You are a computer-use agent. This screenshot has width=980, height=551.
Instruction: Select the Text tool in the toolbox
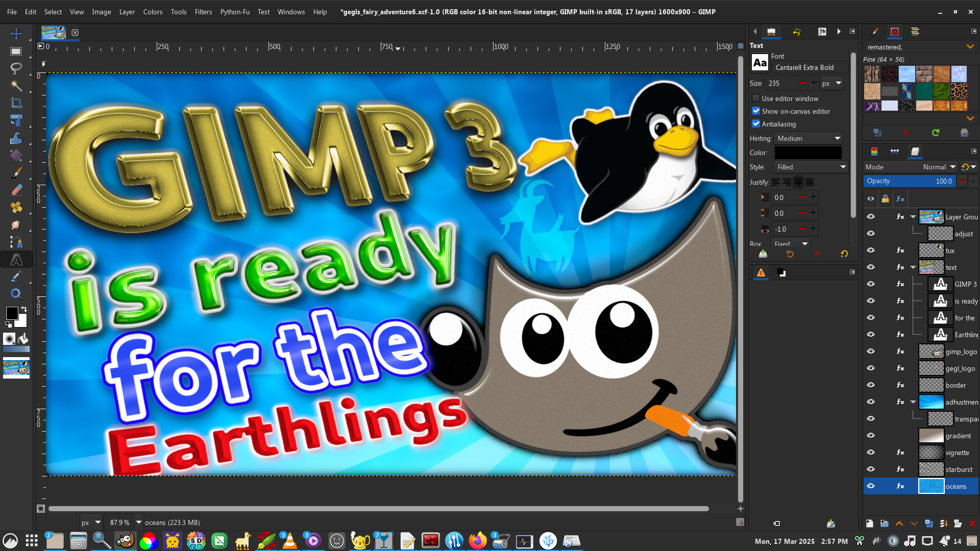coord(16,260)
